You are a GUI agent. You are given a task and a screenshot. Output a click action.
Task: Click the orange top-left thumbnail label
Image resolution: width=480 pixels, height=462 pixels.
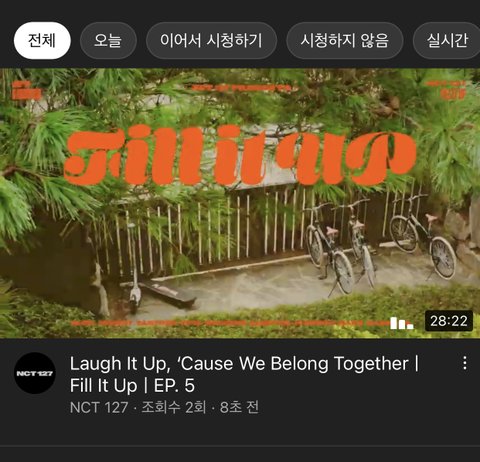(27, 91)
